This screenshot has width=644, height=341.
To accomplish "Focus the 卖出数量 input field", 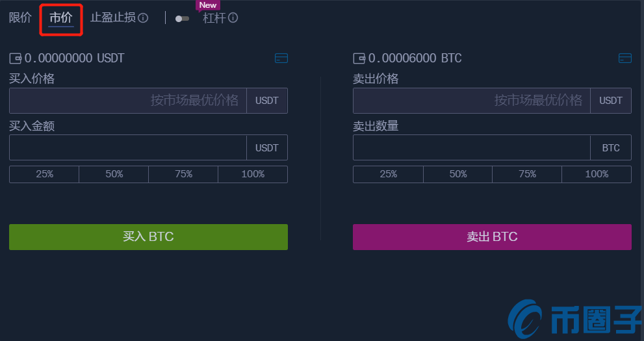I will 471,147.
